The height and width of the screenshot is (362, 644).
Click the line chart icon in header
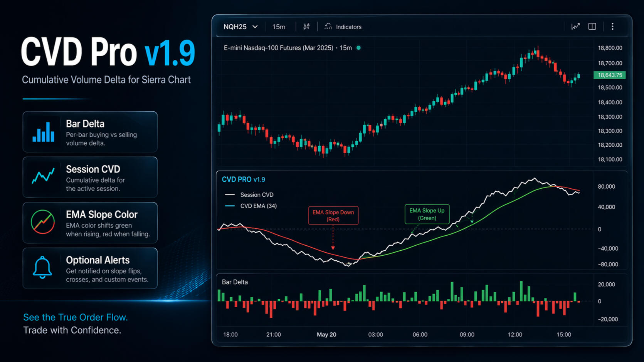coord(575,26)
